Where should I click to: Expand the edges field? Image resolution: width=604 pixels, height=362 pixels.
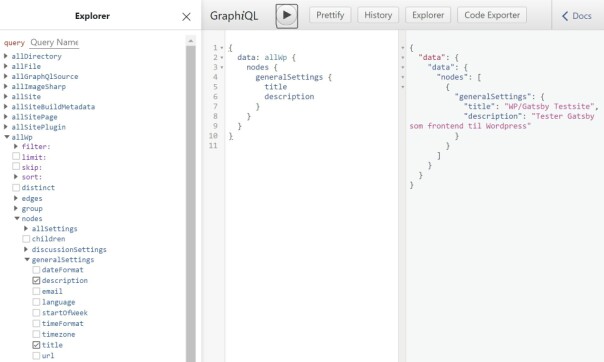16,198
